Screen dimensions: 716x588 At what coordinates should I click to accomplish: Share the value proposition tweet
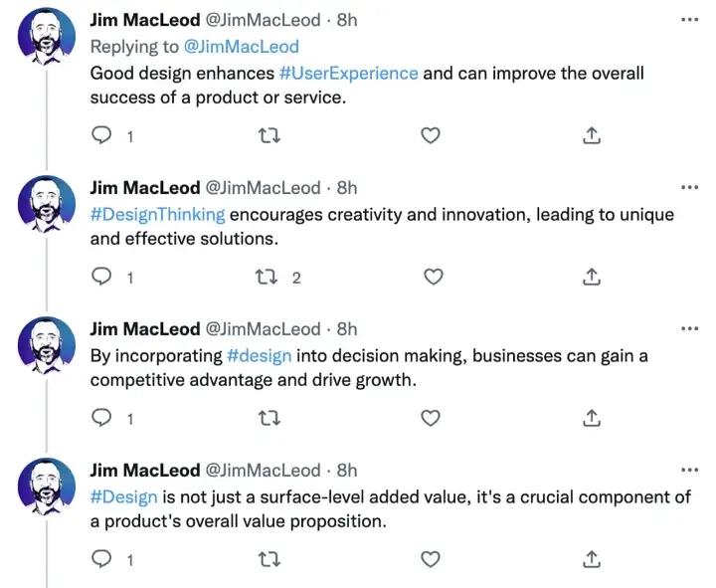coord(592,559)
